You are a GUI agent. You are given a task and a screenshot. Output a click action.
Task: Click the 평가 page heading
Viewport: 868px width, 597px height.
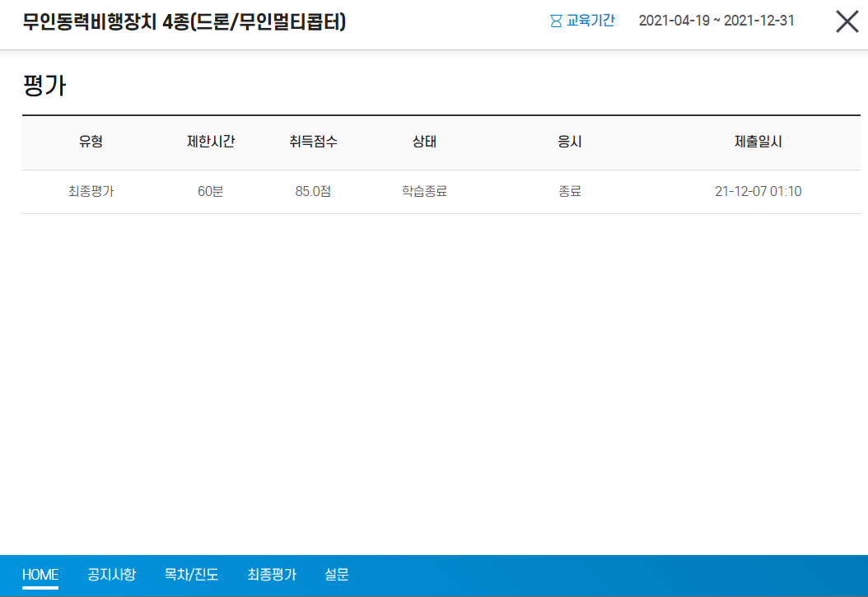(44, 85)
